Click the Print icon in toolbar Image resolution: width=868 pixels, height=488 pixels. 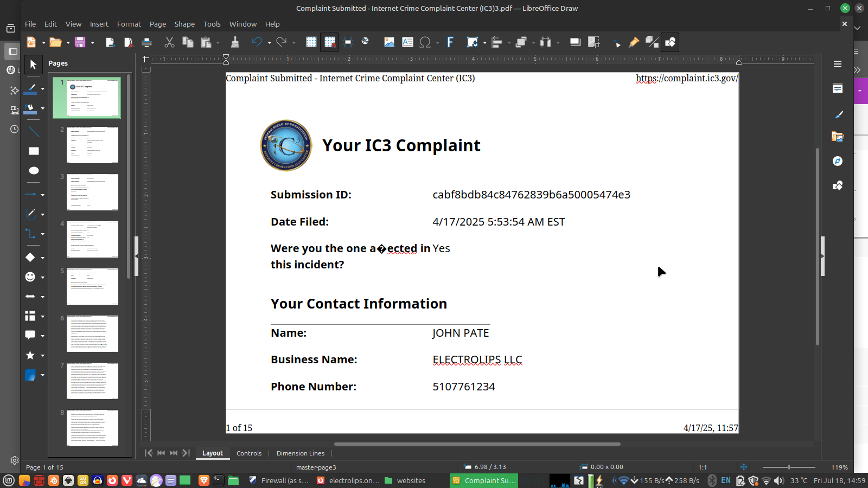click(146, 42)
